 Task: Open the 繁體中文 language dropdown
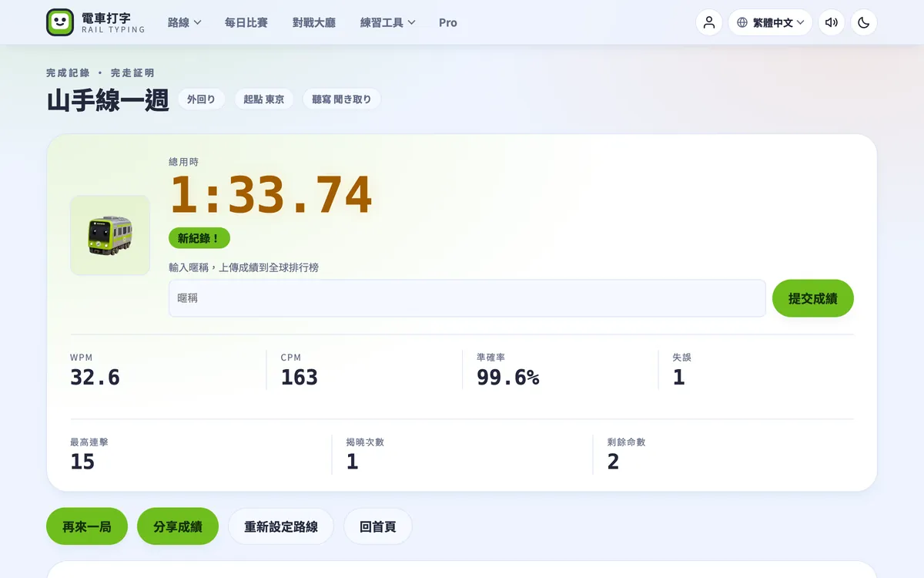(770, 22)
